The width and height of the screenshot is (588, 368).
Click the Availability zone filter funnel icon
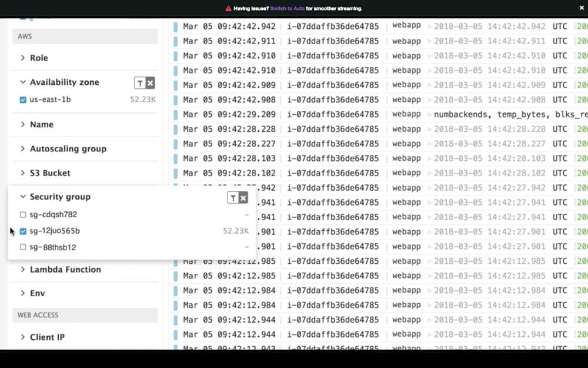coord(140,83)
